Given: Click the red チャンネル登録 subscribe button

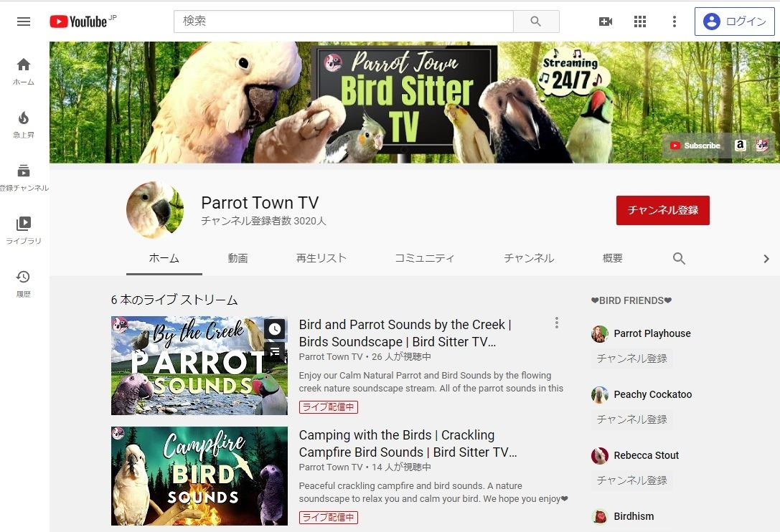Looking at the screenshot, I should [662, 210].
